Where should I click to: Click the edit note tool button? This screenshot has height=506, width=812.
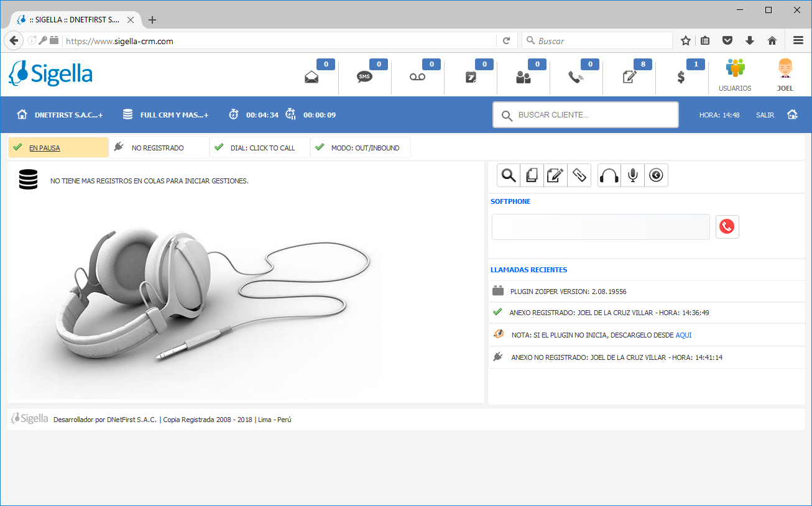(556, 175)
